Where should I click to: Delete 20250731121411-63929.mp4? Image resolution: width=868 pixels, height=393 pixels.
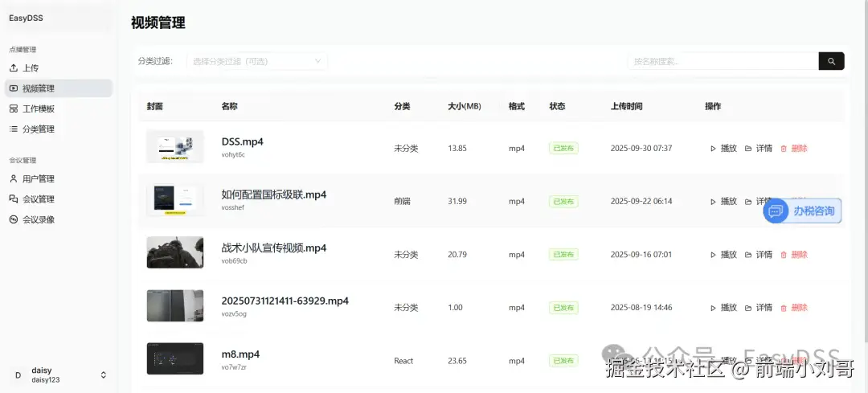pos(794,308)
